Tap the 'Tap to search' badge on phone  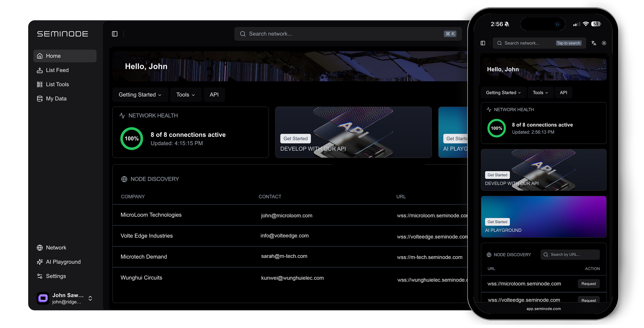point(568,43)
